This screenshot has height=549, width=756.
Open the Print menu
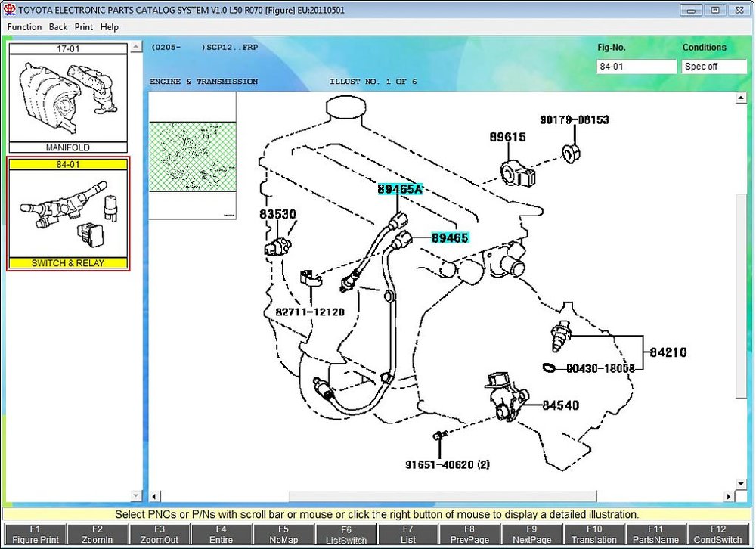(x=83, y=27)
